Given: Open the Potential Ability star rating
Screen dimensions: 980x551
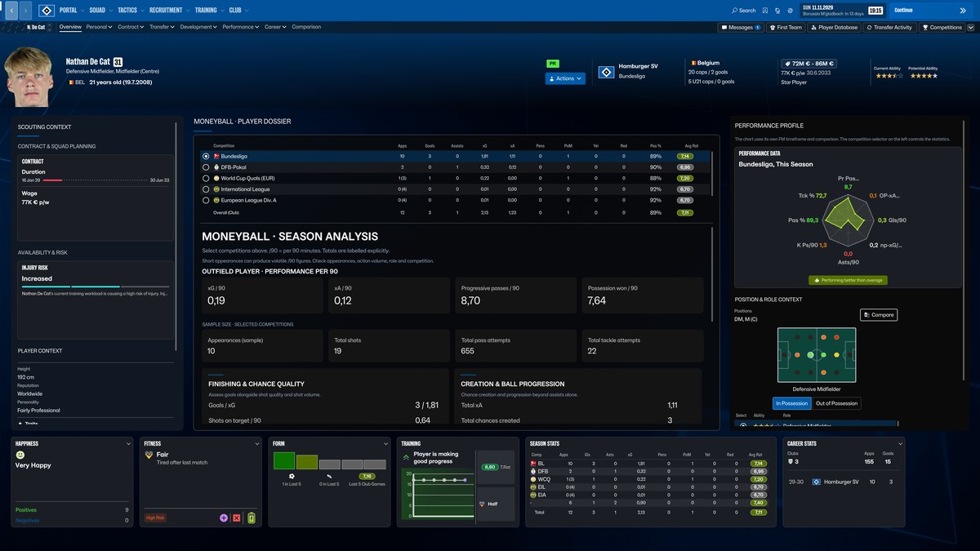Looking at the screenshot, I should [x=923, y=76].
